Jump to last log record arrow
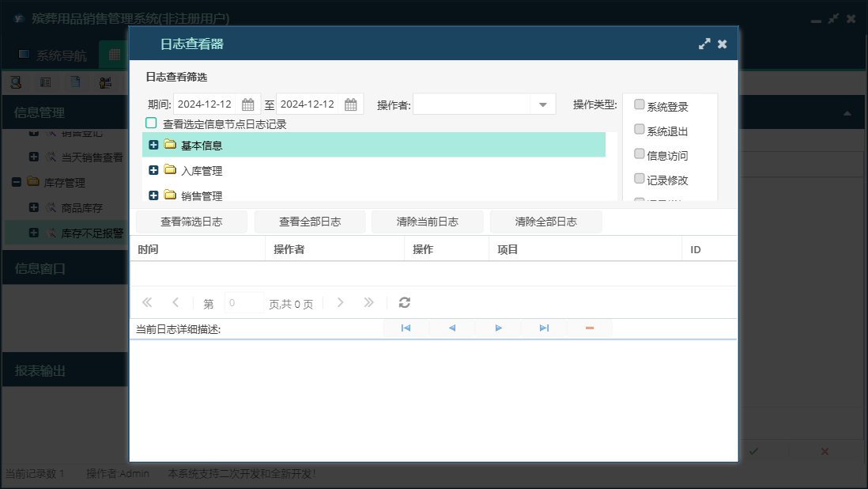The image size is (868, 489). click(x=544, y=328)
